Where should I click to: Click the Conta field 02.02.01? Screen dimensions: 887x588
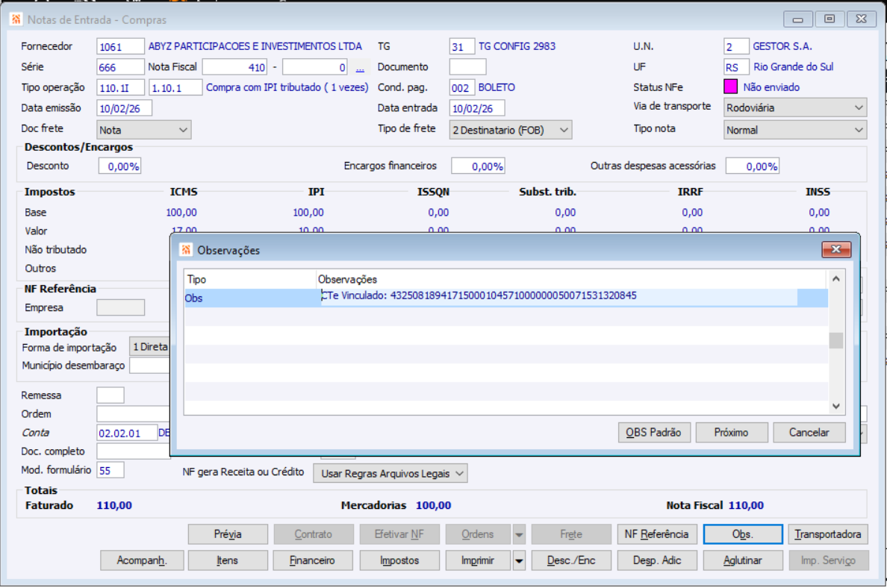[x=127, y=433]
